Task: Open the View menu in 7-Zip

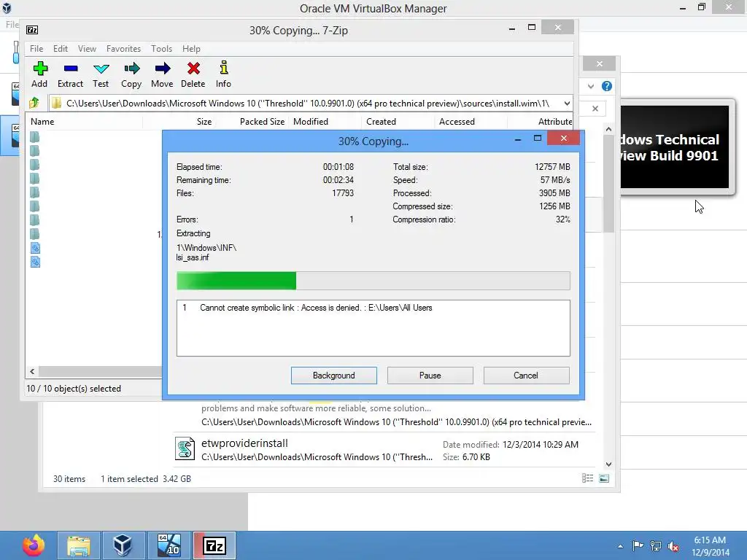Action: point(88,49)
